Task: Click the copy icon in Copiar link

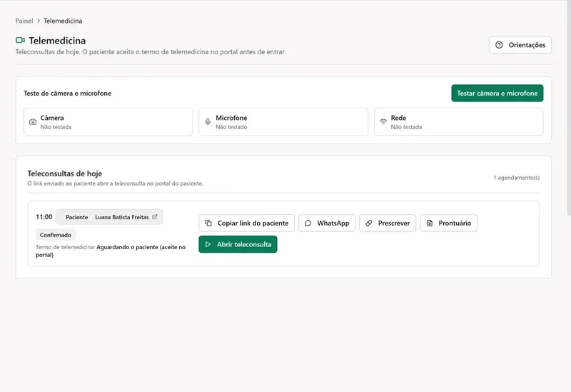Action: 208,223
